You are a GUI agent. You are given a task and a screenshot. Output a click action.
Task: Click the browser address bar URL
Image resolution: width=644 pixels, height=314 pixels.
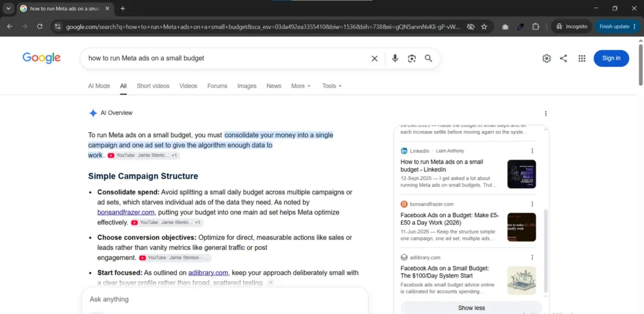point(263,26)
